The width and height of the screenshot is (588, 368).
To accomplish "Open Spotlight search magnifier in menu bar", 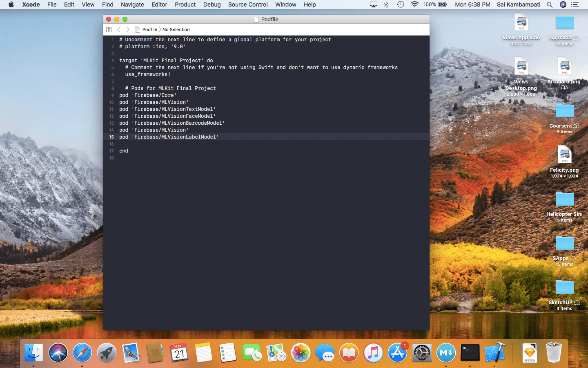I will pyautogui.click(x=550, y=4).
